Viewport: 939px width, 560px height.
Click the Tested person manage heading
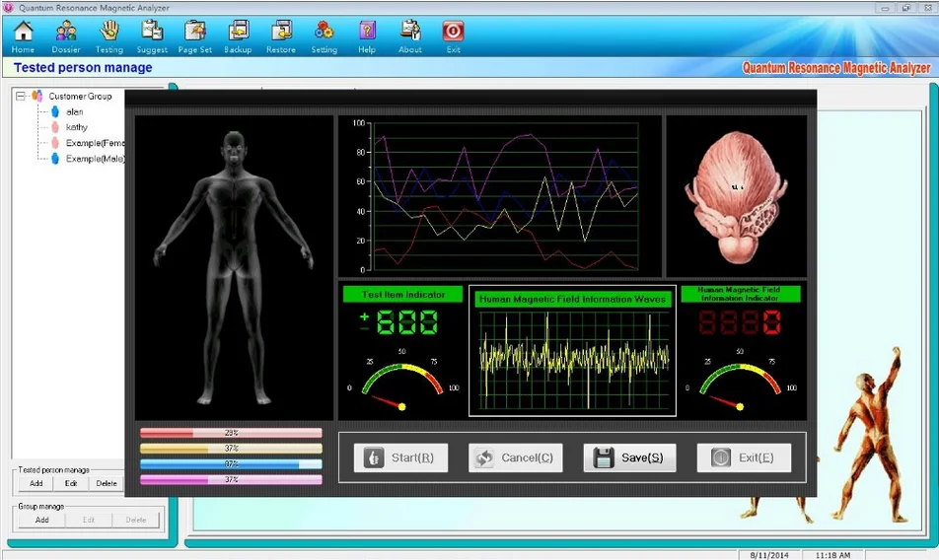(83, 68)
